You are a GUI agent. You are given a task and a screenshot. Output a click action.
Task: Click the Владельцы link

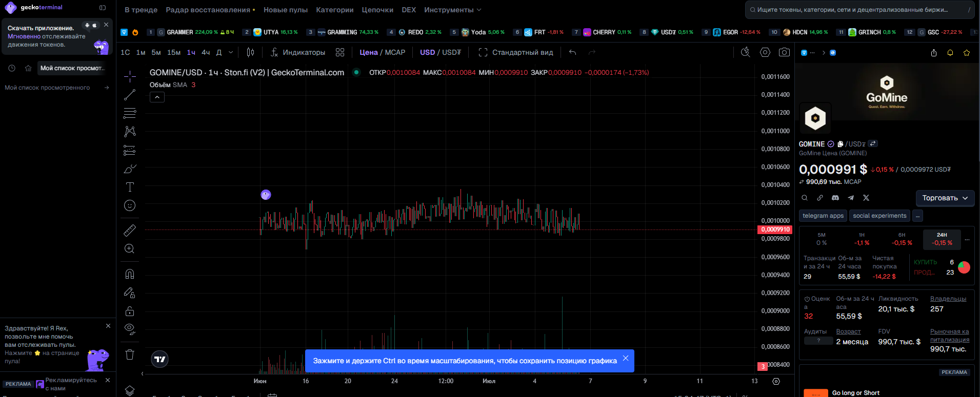pyautogui.click(x=948, y=299)
